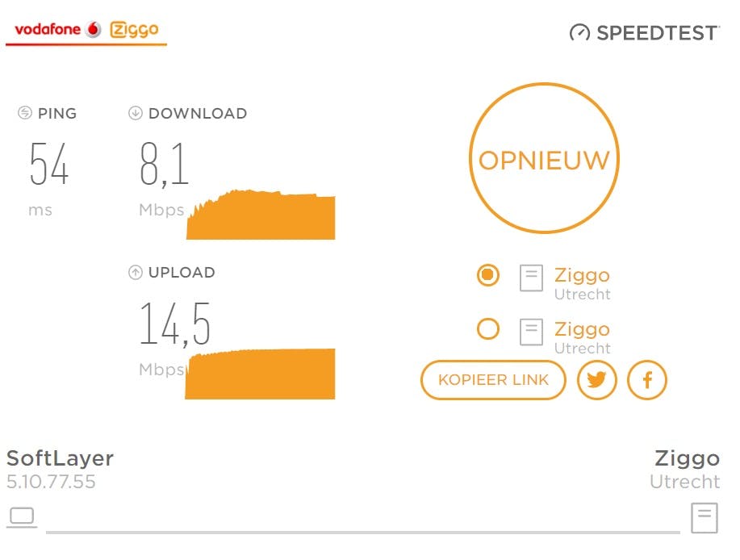Click server icon next to second Ziggo

[531, 332]
